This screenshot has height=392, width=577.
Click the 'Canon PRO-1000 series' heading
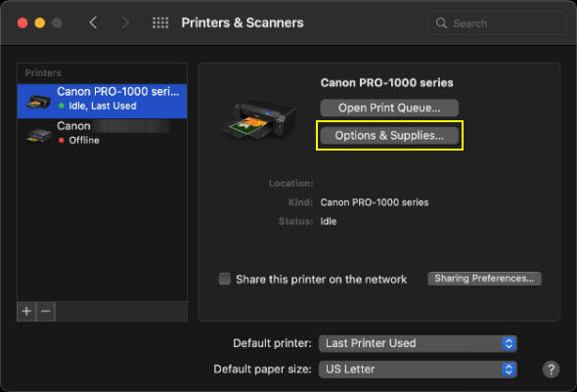[386, 83]
